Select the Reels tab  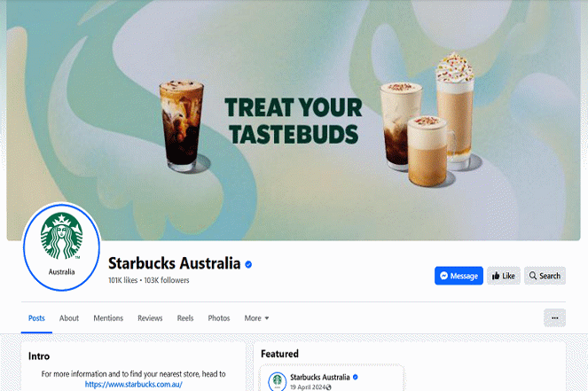point(185,318)
